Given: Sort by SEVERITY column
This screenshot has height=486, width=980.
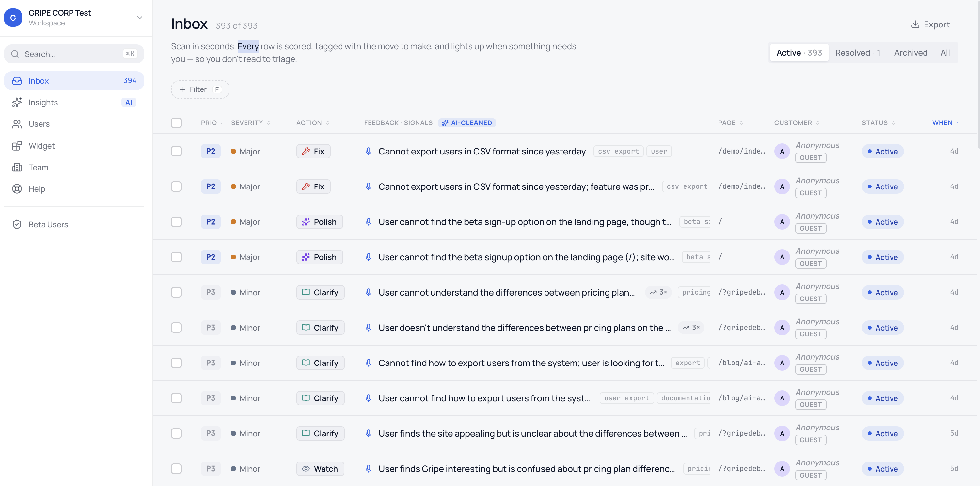Looking at the screenshot, I should point(251,122).
